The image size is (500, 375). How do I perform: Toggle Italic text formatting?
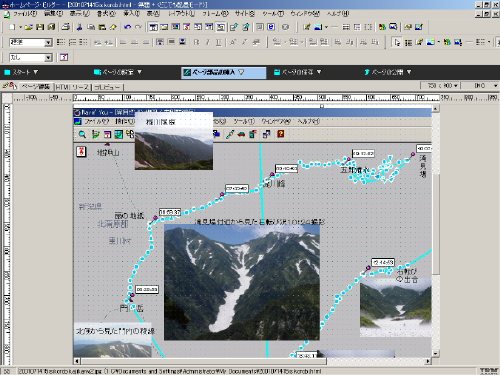(207, 42)
